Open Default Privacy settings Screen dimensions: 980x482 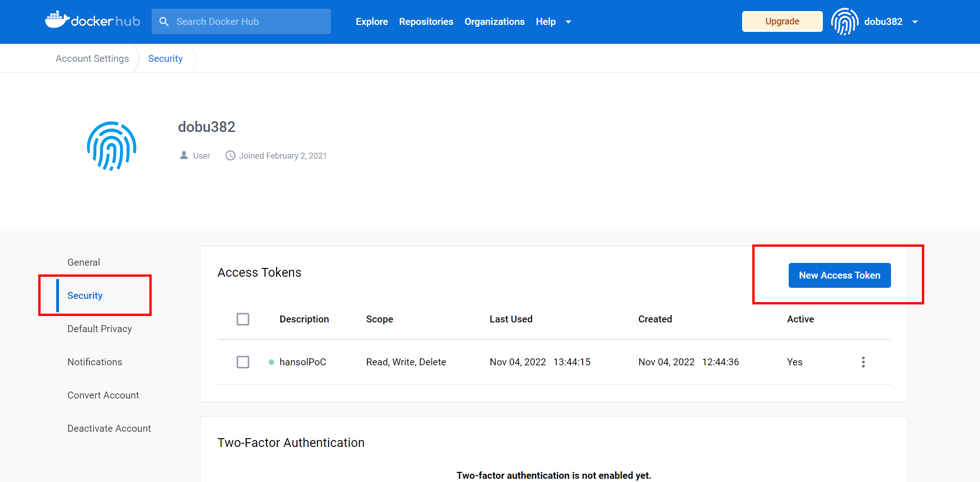(x=100, y=329)
